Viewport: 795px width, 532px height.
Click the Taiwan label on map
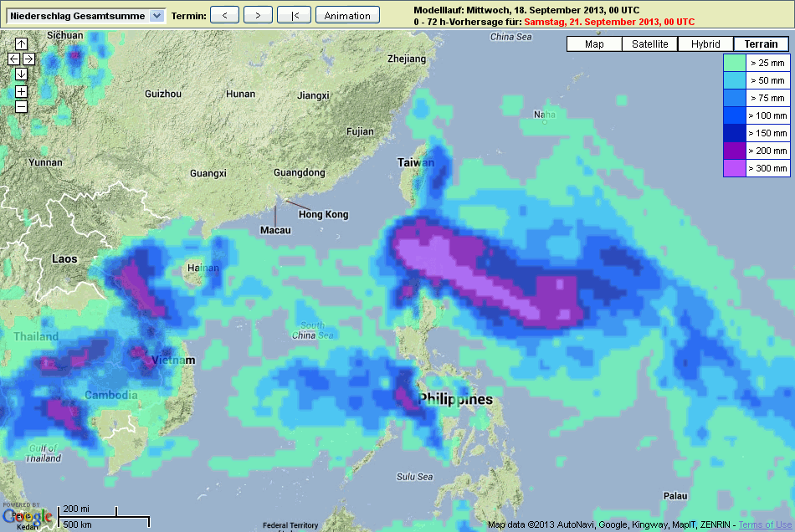click(x=416, y=162)
